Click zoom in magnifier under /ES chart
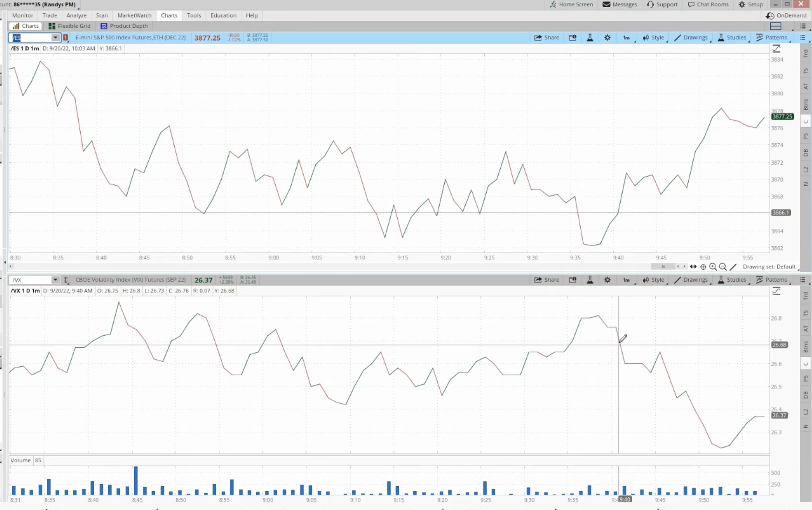 pos(713,267)
